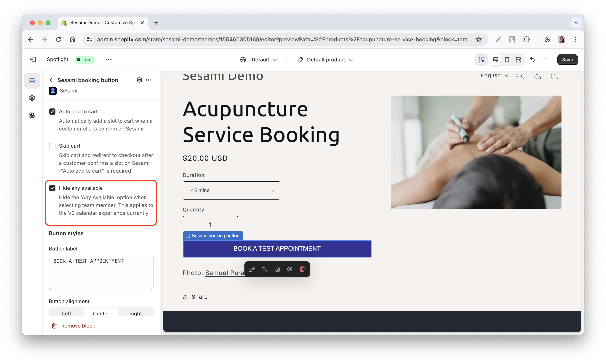Expand the Default market dropdown
The height and width of the screenshot is (364, 606).
pos(258,60)
